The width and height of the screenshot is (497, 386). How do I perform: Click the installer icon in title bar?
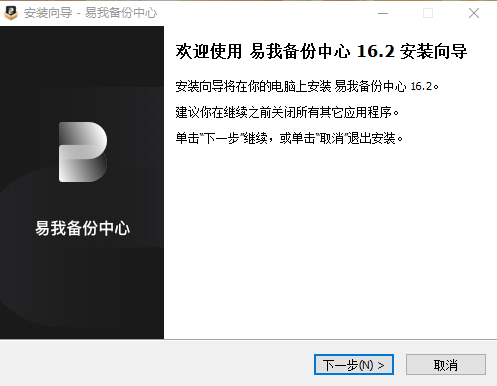tap(11, 13)
